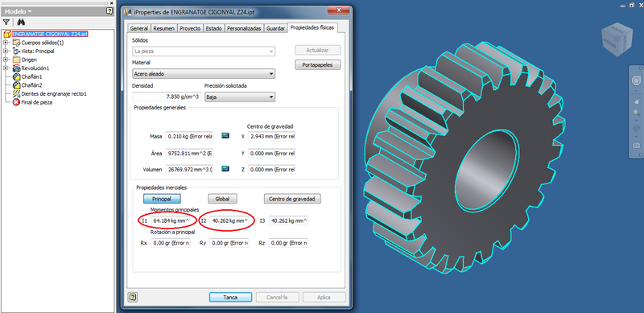
Task: Open the Modelo panel help icon
Action: [109, 11]
